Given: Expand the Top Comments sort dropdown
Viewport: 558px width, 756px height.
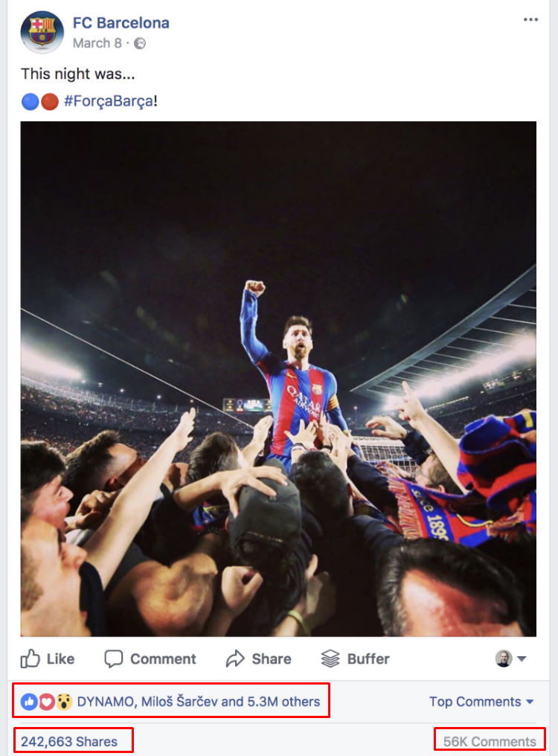Looking at the screenshot, I should click(x=481, y=702).
